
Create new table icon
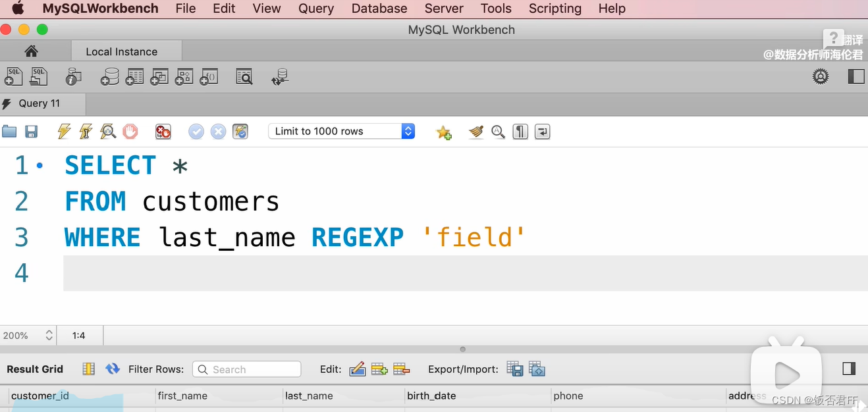[134, 77]
